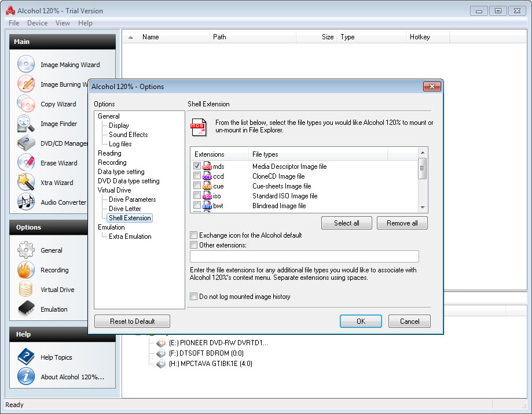Select the F: DTSOFT BDROM drive icon
This screenshot has width=532, height=414.
tap(161, 353)
